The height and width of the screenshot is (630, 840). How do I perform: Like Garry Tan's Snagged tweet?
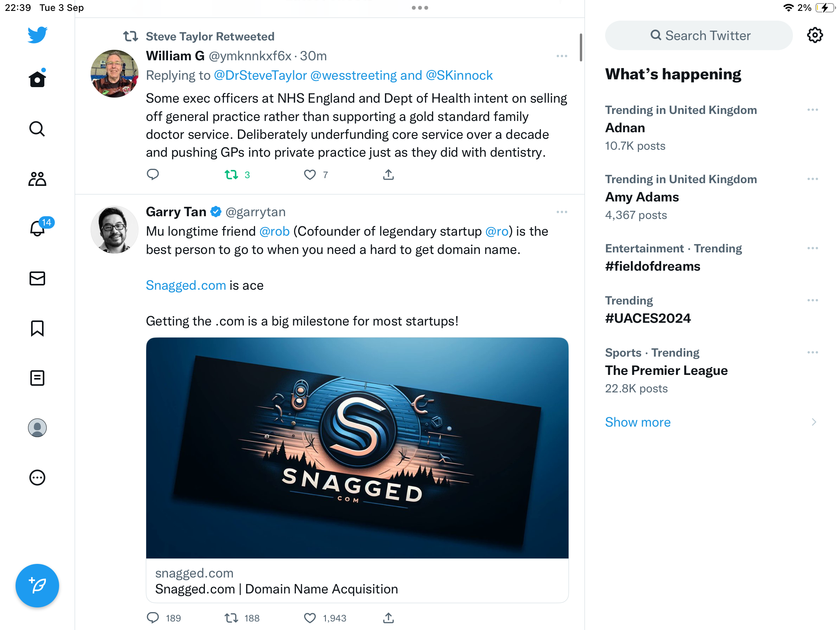coord(310,618)
